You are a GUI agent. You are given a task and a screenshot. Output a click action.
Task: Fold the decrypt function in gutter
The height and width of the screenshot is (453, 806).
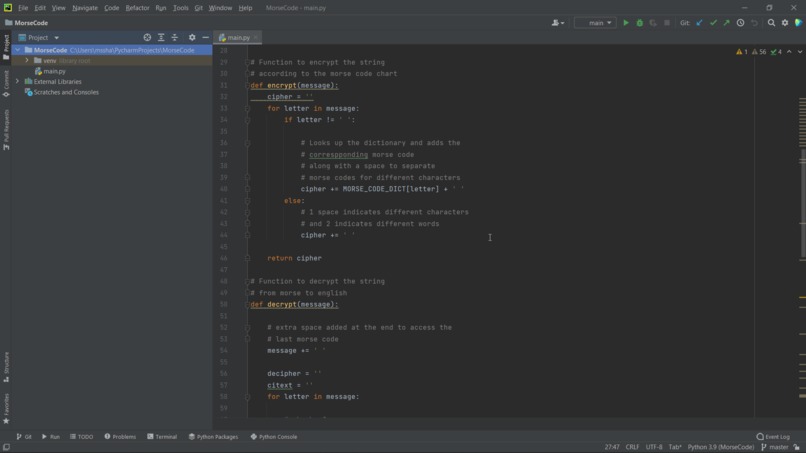pos(247,304)
